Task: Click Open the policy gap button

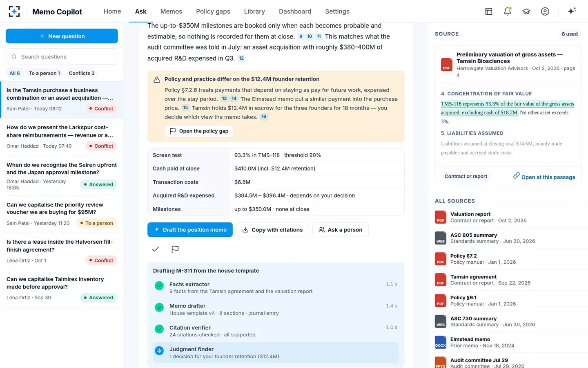Action: point(199,131)
